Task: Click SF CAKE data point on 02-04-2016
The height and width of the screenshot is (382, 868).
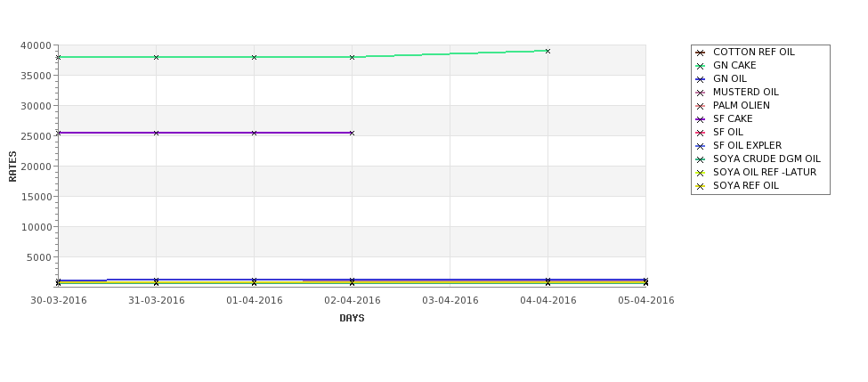Action: click(x=352, y=133)
